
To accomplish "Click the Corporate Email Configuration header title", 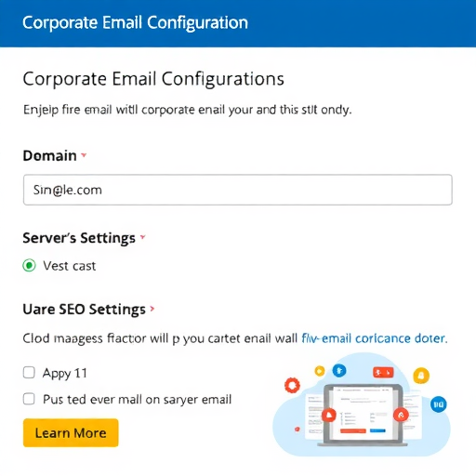I will [x=135, y=22].
